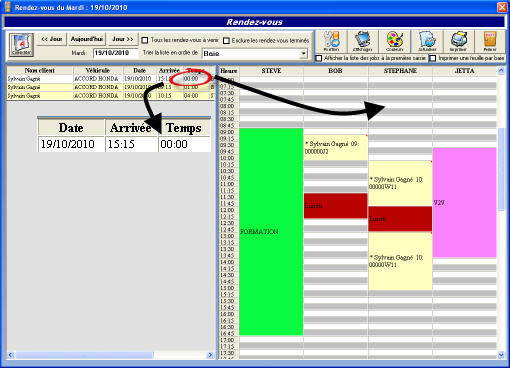Click the date field showing 19/10/2010
Screen dimensions: 510x368
click(115, 53)
